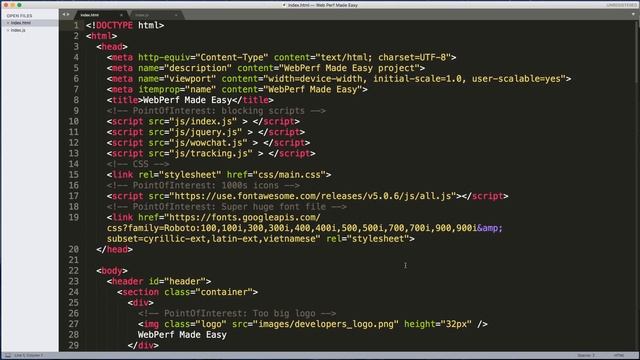
Task: Close the index.html tab
Action: coord(121,15)
